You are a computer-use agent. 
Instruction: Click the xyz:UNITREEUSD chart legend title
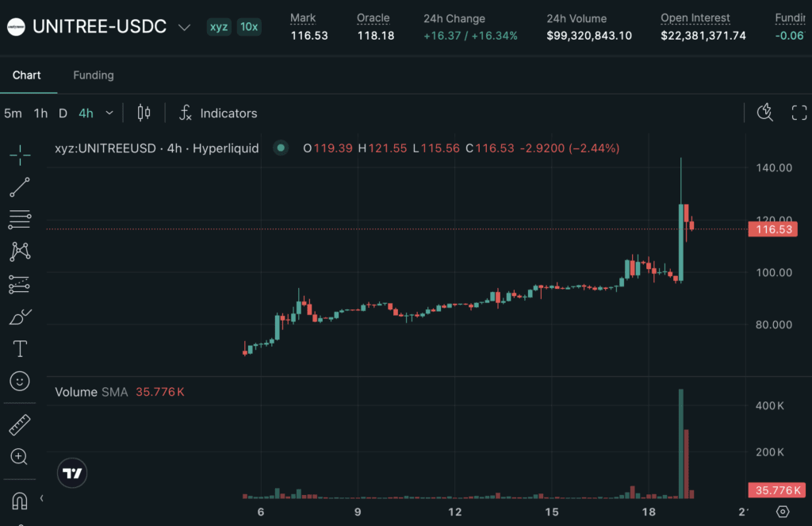157,148
